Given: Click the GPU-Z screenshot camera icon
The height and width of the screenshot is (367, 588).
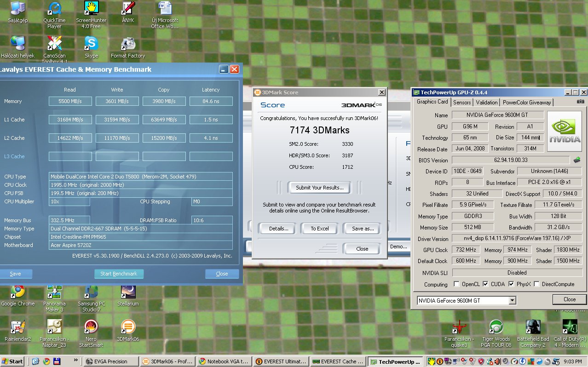Looking at the screenshot, I should pyautogui.click(x=581, y=102).
